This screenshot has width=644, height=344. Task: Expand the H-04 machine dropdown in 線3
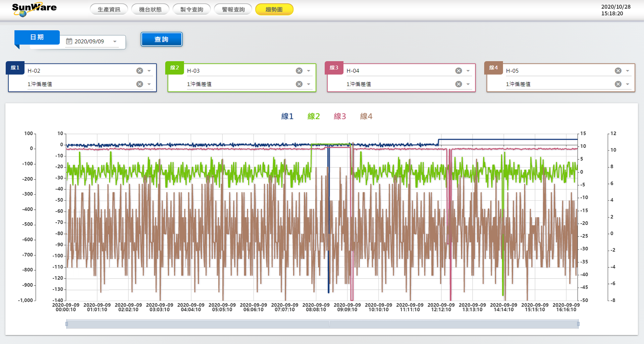(468, 71)
